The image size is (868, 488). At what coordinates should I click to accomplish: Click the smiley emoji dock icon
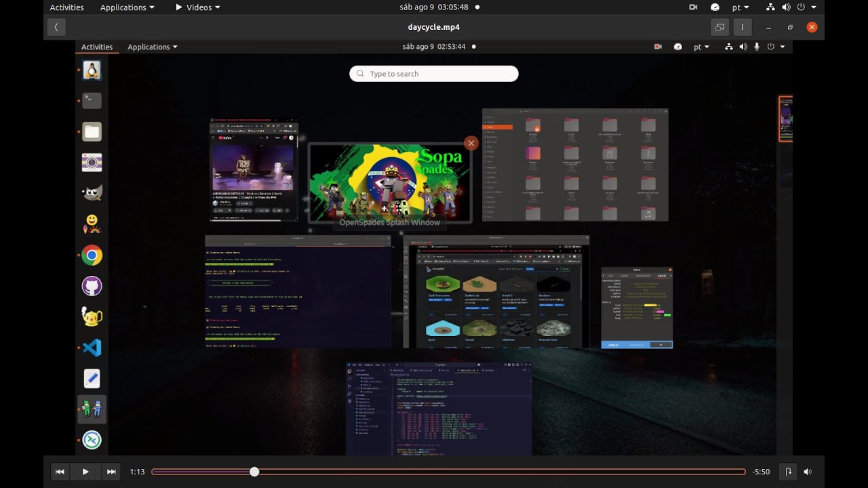tap(92, 224)
